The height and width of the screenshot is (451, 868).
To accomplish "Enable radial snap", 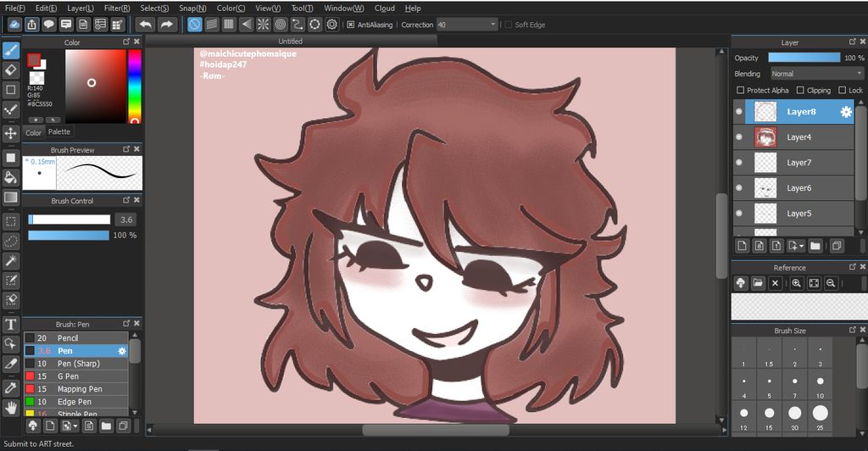I will (263, 25).
